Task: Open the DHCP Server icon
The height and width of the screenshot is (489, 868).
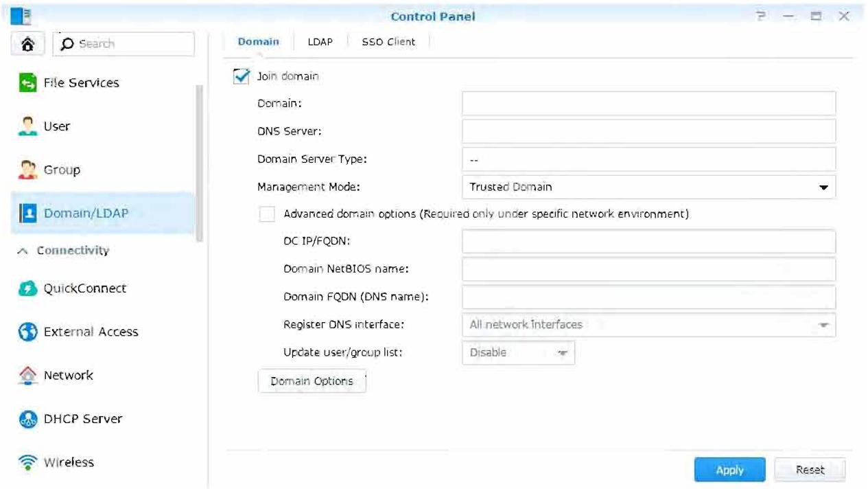Action: [27, 419]
